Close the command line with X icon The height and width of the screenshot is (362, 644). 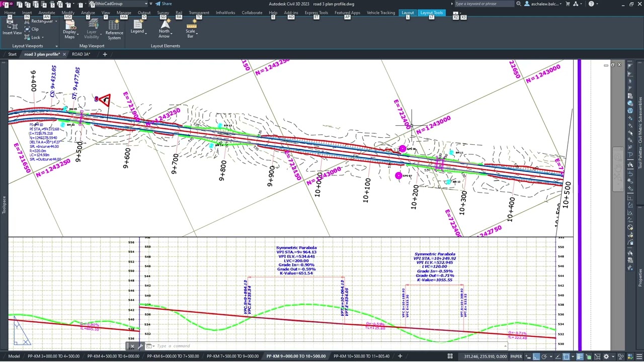(x=132, y=346)
